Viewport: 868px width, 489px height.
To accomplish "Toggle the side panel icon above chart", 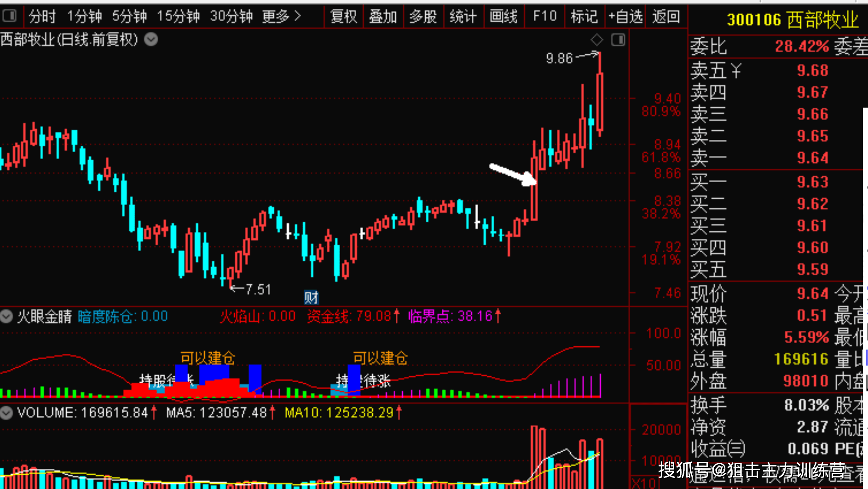I will click(x=618, y=40).
